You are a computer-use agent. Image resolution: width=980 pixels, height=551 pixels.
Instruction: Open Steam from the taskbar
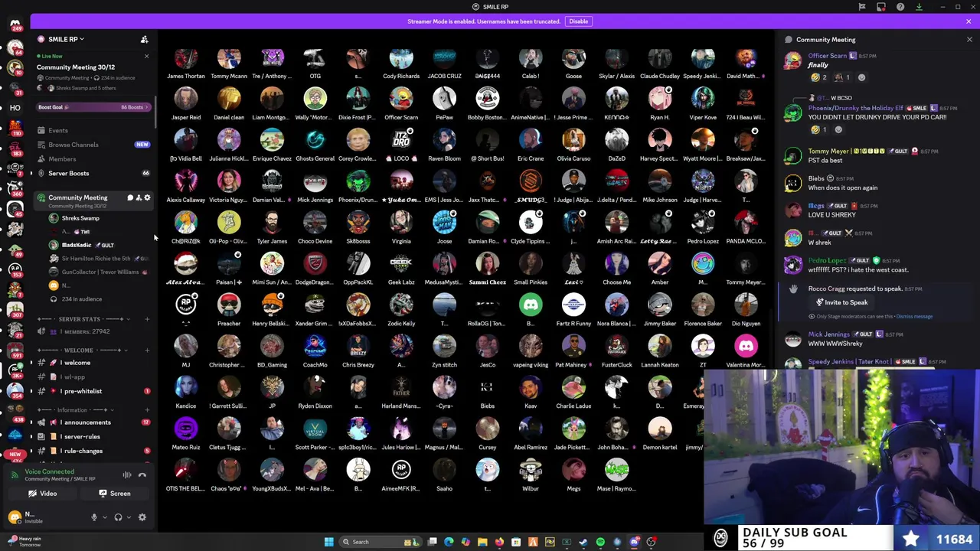(583, 542)
